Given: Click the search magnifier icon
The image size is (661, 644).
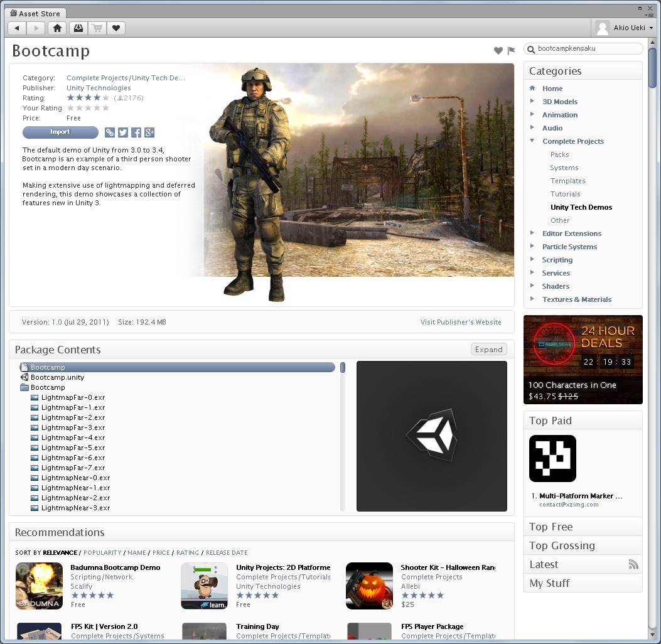Looking at the screenshot, I should [531, 50].
